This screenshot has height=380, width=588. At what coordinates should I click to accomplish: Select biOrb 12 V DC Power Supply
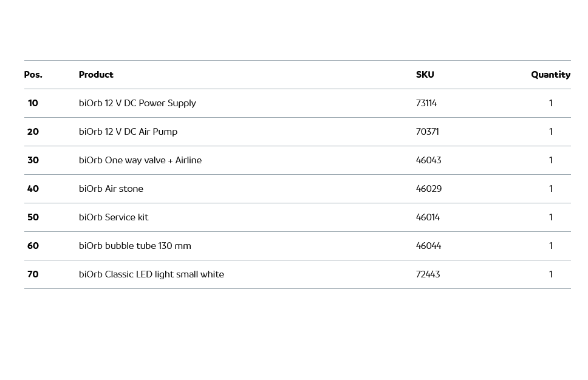137,103
